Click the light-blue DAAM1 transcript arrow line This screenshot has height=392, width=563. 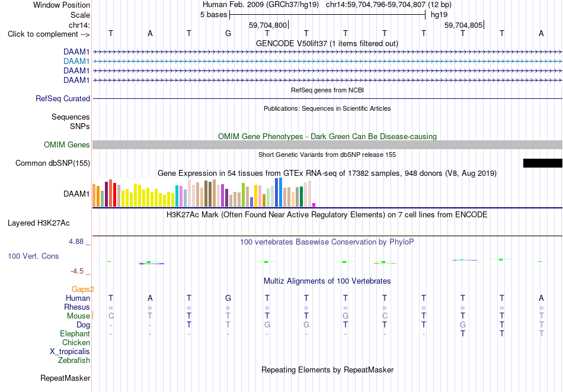328,62
